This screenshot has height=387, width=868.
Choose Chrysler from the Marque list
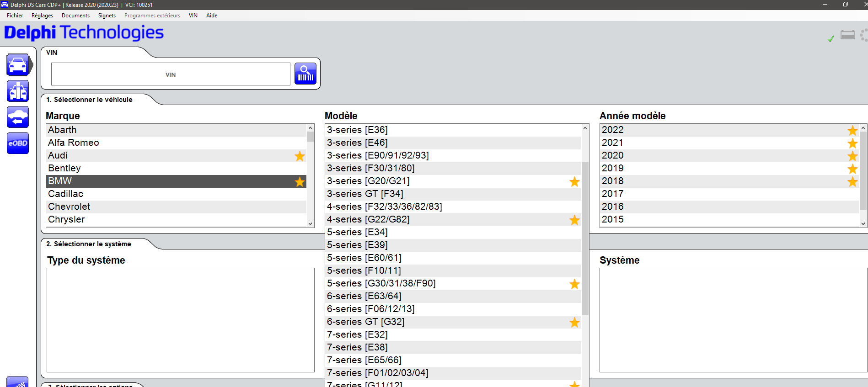point(176,219)
